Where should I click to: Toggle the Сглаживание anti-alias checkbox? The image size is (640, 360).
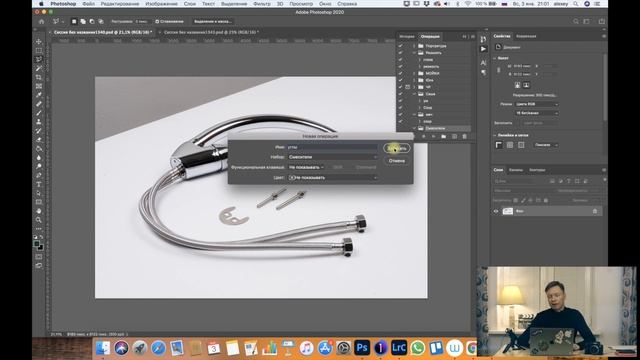click(157, 21)
